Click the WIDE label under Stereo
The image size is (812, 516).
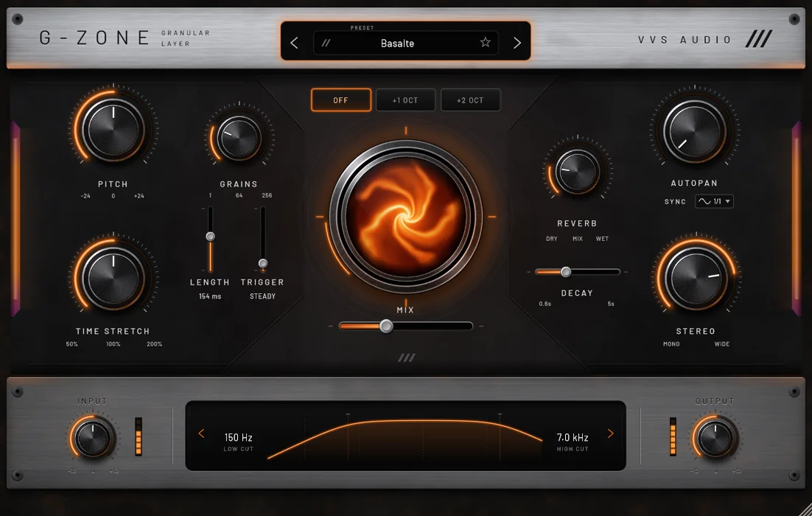pos(722,344)
